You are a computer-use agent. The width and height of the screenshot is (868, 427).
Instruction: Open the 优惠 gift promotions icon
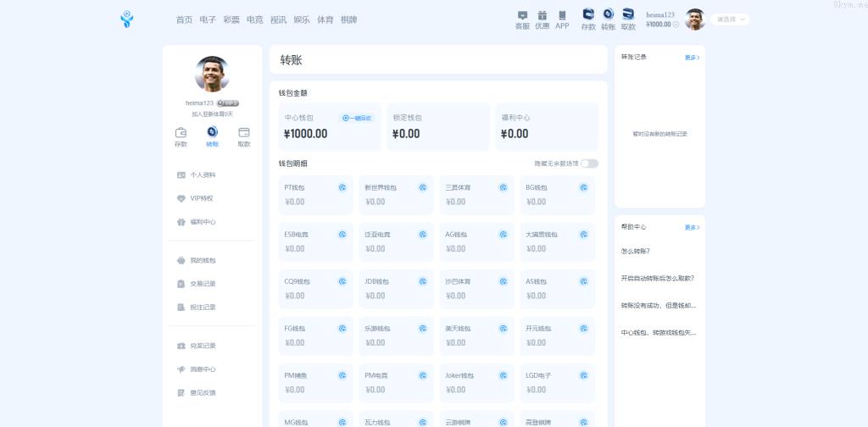(542, 15)
